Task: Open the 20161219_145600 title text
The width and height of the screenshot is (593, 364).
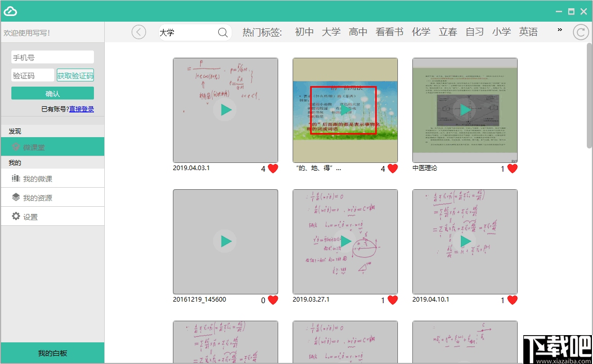Action: [x=200, y=300]
